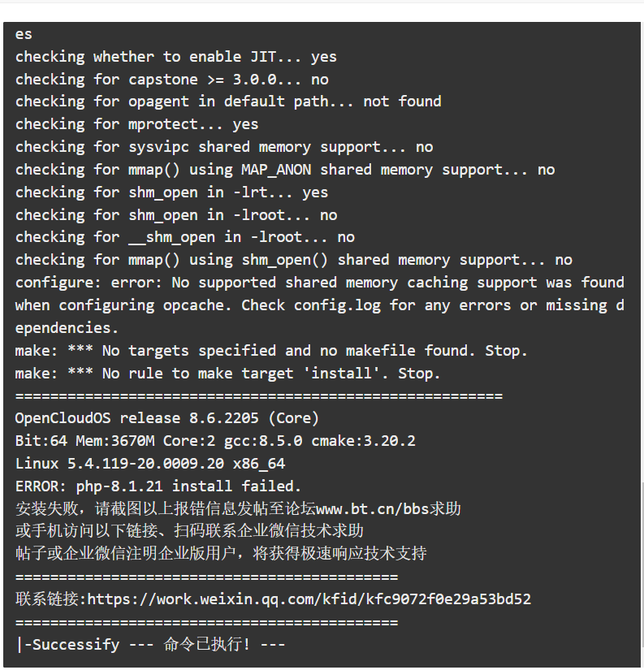Click the work.weixin.qq.com contact link

click(x=309, y=599)
